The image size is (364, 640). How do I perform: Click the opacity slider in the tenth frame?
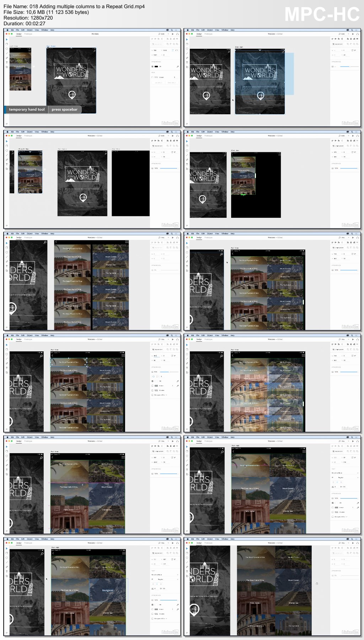pyautogui.click(x=350, y=498)
